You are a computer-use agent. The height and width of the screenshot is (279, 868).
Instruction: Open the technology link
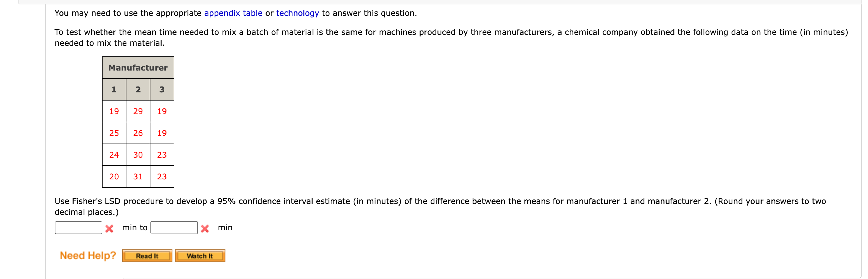click(x=298, y=13)
